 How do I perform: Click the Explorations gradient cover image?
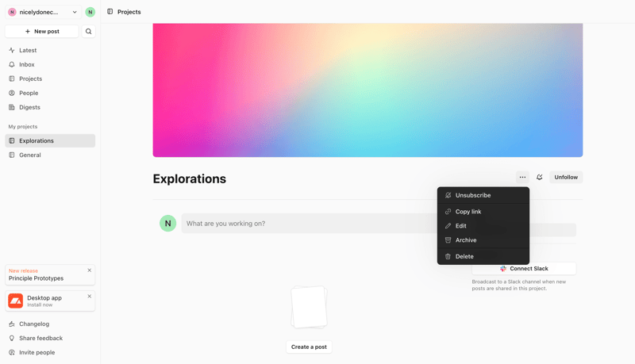(368, 90)
